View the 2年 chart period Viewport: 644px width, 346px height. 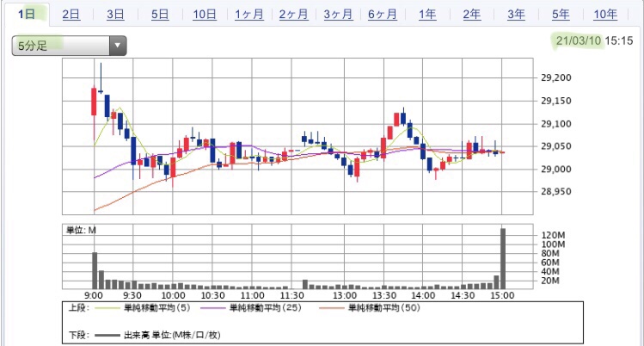(471, 15)
